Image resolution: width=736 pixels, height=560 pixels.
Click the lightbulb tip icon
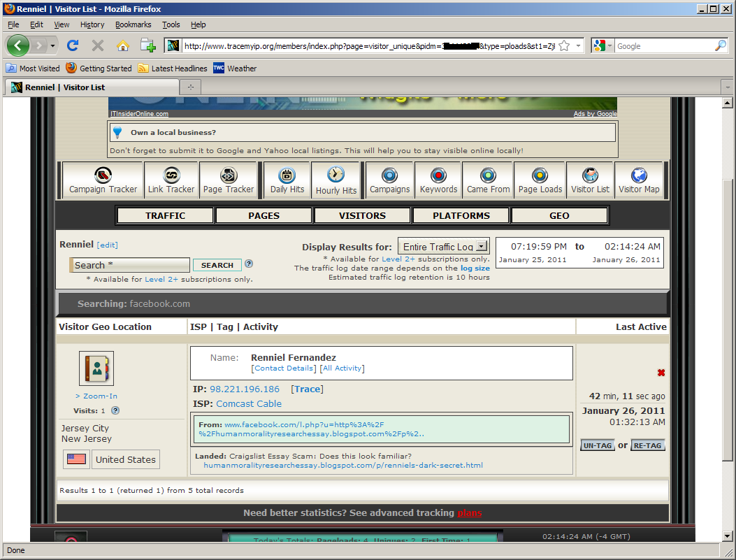117,133
